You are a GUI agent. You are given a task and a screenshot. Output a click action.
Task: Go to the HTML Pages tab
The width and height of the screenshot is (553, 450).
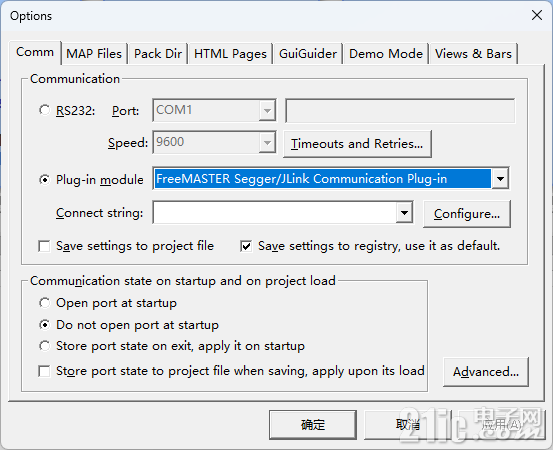[x=230, y=54]
